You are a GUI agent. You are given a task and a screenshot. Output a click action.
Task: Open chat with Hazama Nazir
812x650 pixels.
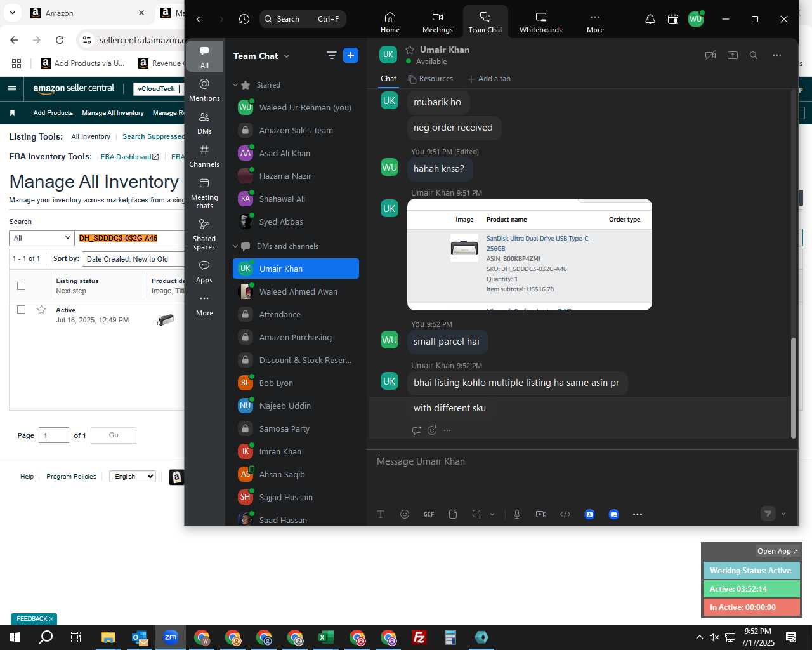tap(296, 176)
